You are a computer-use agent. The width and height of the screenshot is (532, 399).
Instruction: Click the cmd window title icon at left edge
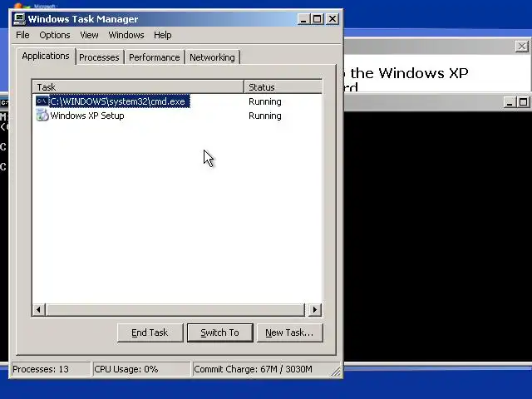click(3, 102)
